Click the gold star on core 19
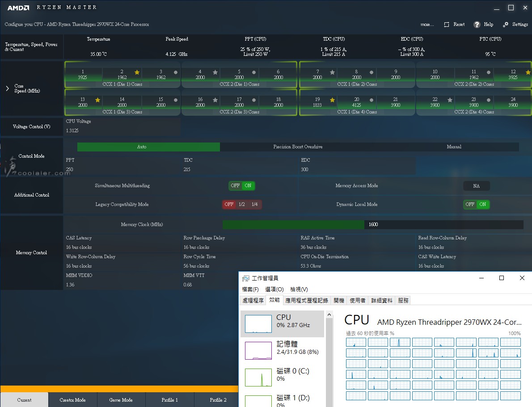 [332, 100]
